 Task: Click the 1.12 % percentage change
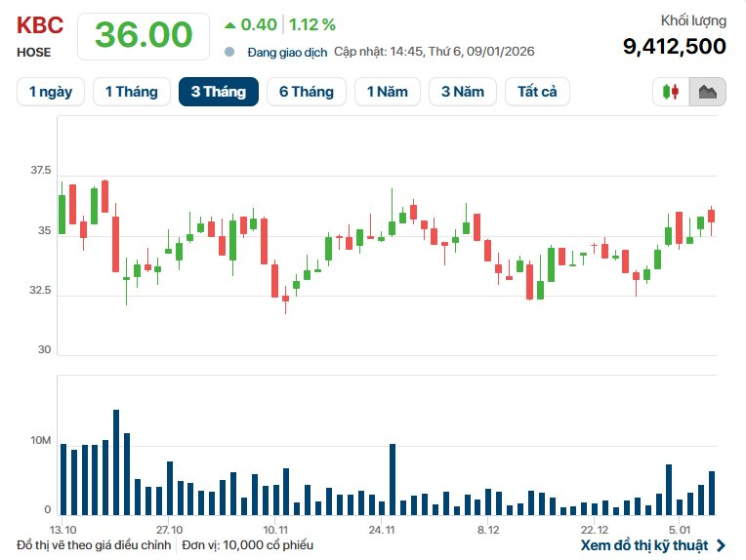coord(312,24)
